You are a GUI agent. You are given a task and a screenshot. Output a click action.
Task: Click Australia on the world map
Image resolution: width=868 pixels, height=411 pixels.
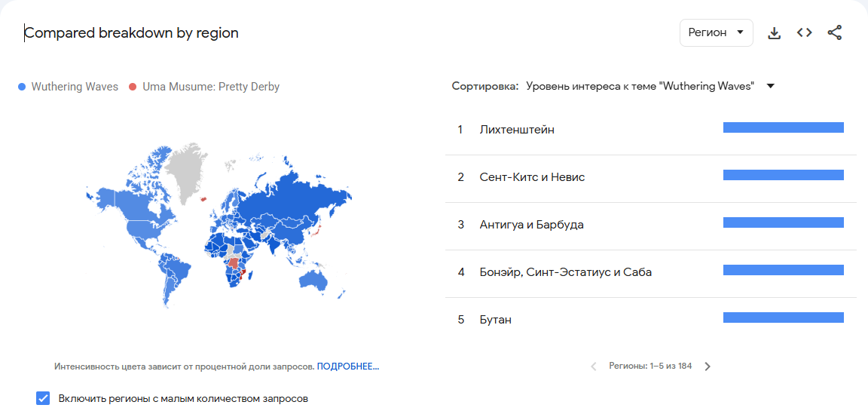pyautogui.click(x=312, y=280)
